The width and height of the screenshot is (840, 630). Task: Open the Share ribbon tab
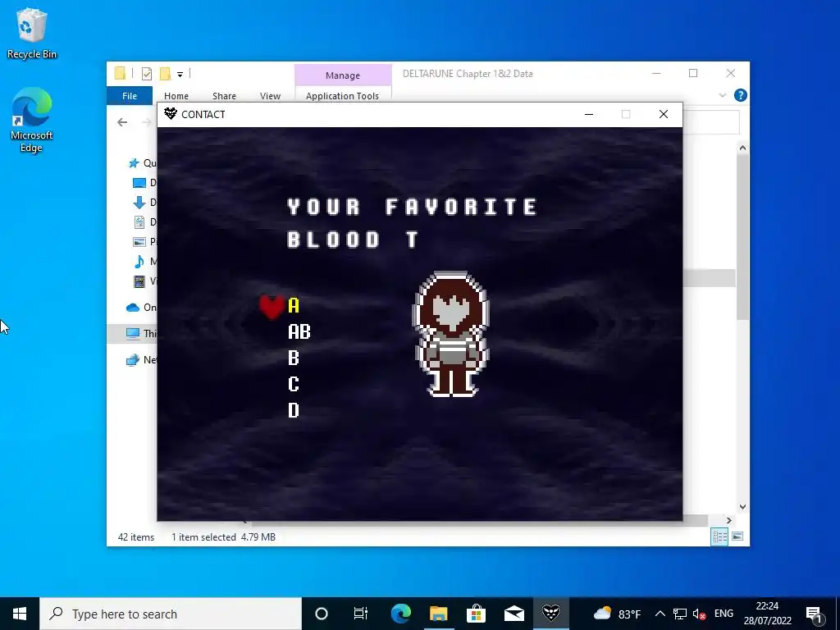tap(224, 96)
